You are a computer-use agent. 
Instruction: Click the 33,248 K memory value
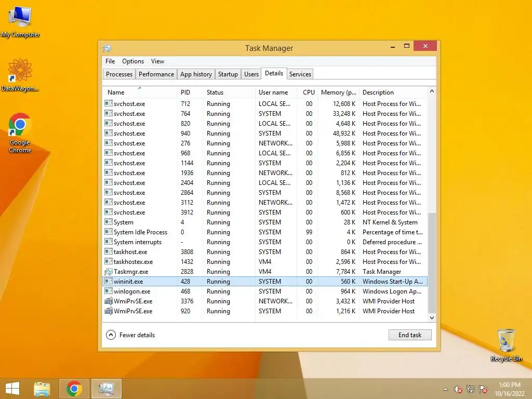[x=344, y=114]
